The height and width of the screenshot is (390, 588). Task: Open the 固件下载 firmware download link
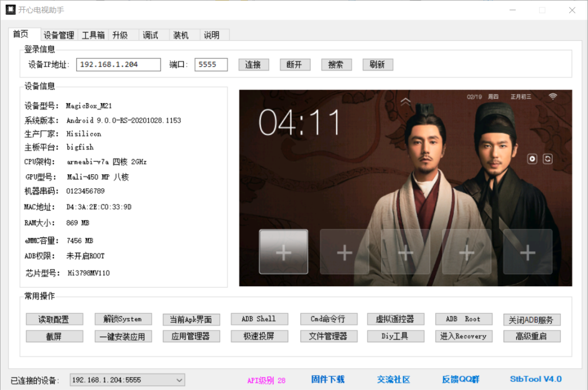click(x=328, y=379)
